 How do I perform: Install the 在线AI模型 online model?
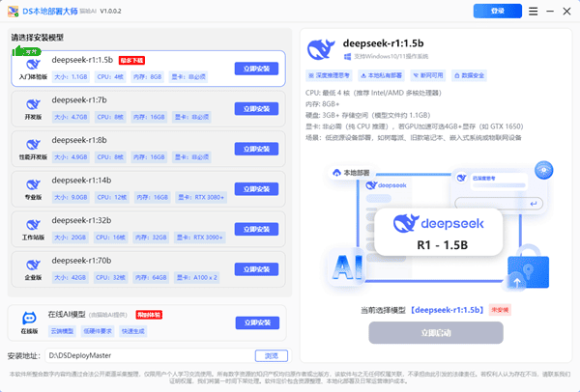256,322
